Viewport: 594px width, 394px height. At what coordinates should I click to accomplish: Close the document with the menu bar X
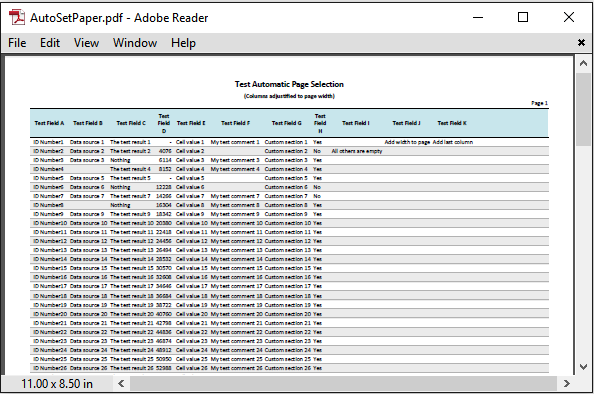[581, 42]
